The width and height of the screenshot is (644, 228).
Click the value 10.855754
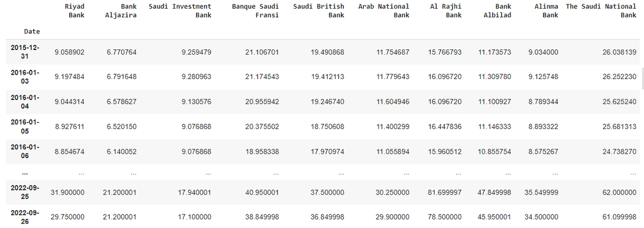[x=495, y=151]
